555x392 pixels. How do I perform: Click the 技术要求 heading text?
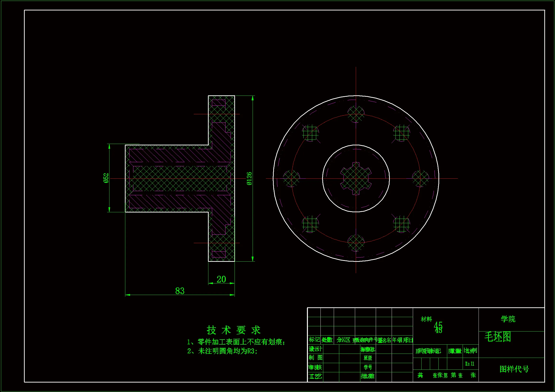[234, 330]
